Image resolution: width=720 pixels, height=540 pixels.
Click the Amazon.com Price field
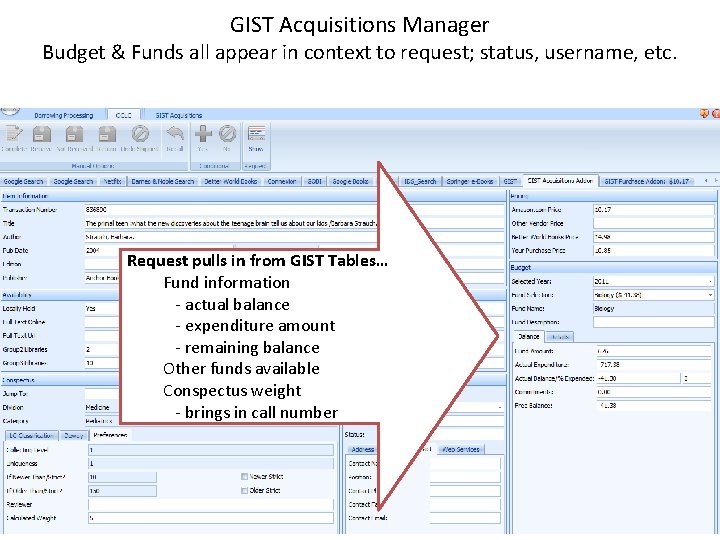point(654,209)
